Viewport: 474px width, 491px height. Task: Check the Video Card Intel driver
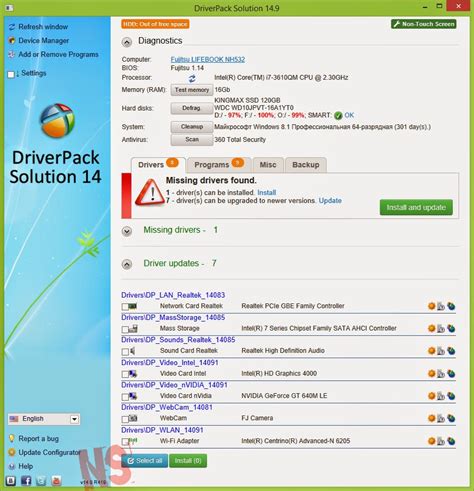[x=125, y=374]
